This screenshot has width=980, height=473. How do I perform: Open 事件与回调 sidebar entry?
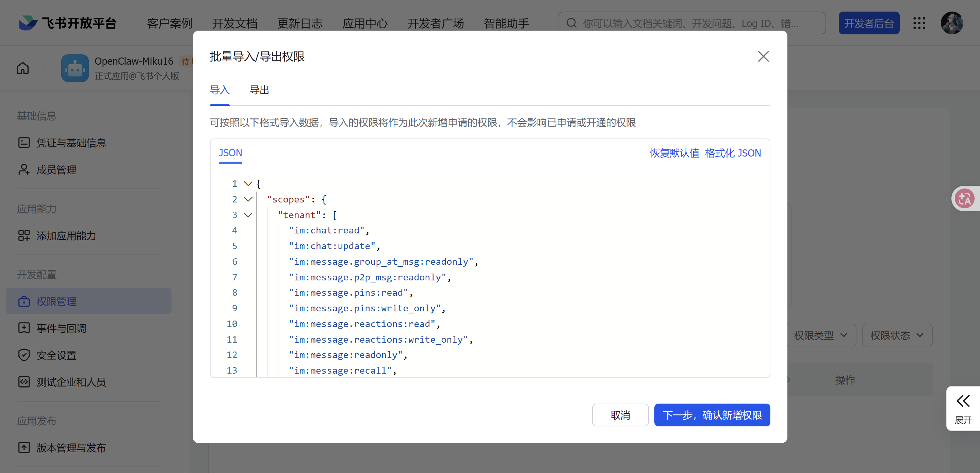61,328
